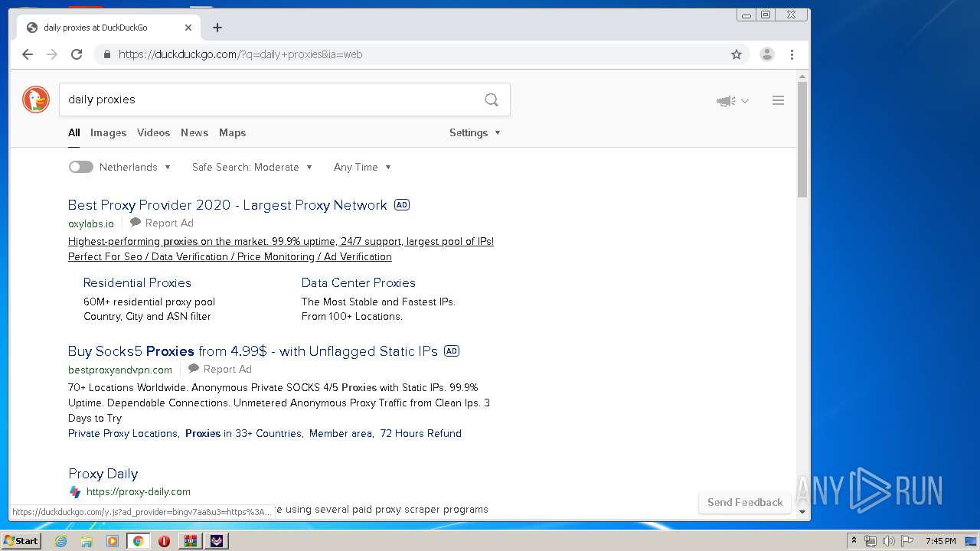
Task: Open the Action Center flag icon
Action: click(906, 541)
